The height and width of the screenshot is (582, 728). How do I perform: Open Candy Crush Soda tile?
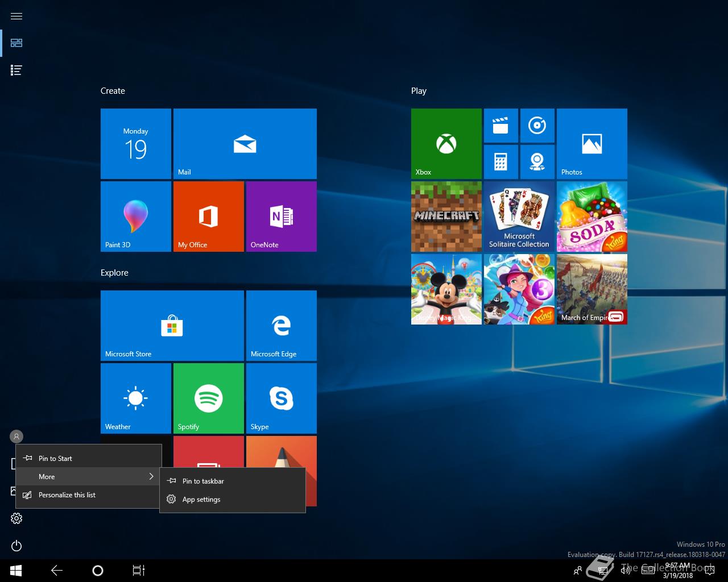(592, 217)
